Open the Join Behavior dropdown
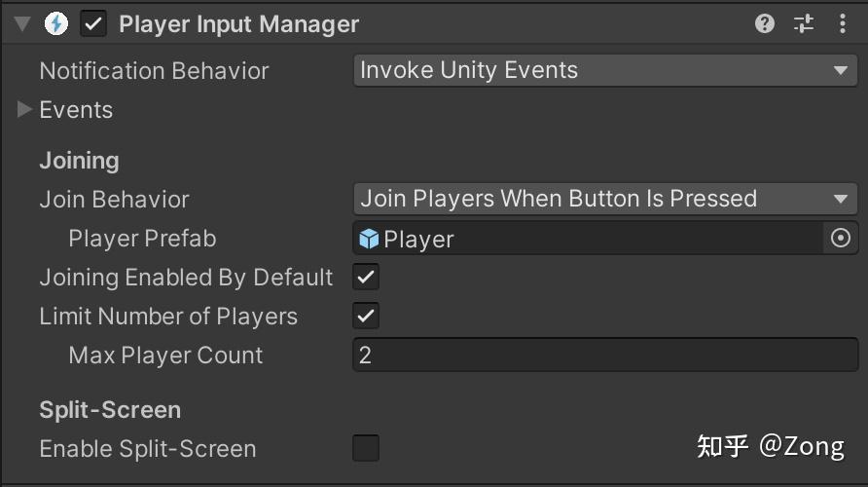 (604, 199)
